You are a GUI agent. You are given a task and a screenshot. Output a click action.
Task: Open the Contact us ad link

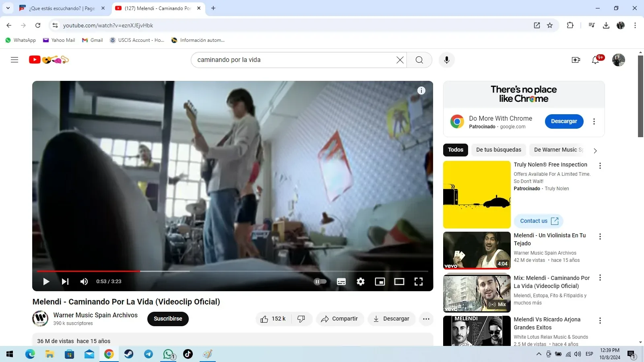[x=539, y=221]
